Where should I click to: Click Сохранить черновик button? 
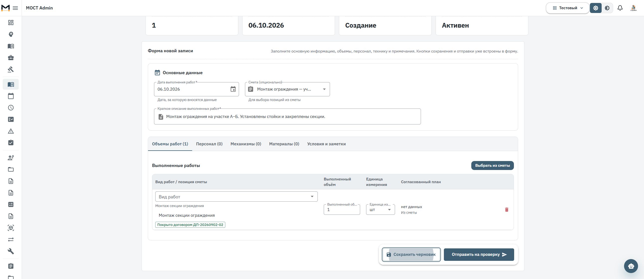click(x=411, y=255)
